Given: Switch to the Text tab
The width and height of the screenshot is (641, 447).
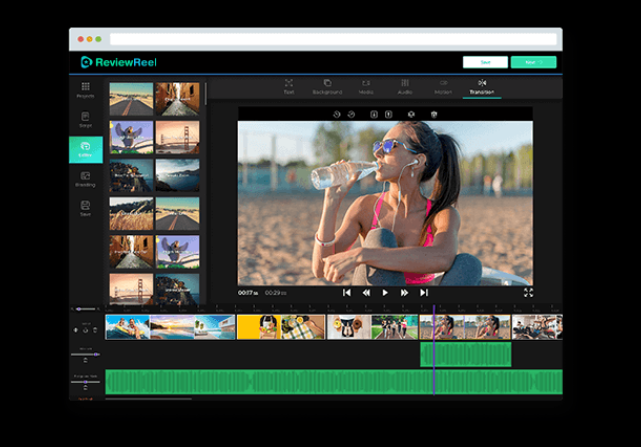Looking at the screenshot, I should point(289,86).
